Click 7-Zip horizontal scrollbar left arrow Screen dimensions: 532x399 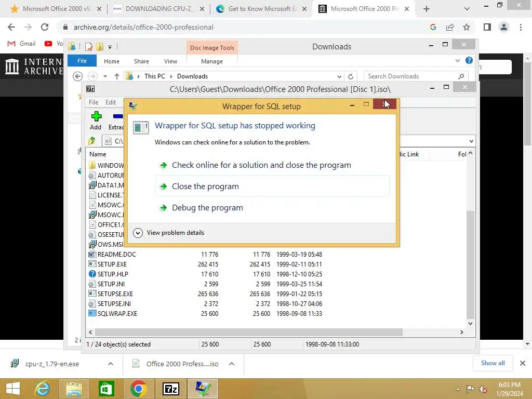point(90,332)
